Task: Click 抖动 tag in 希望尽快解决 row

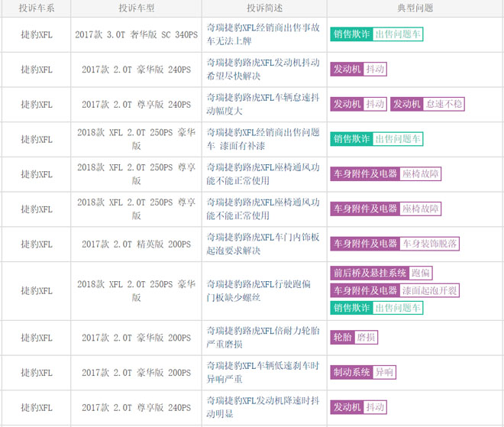Action: [x=375, y=69]
